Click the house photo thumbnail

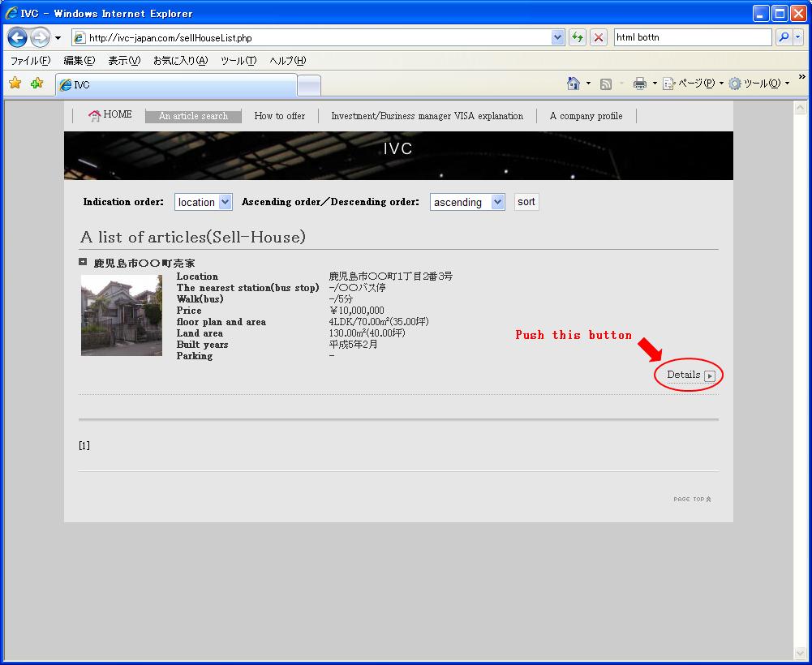click(122, 315)
